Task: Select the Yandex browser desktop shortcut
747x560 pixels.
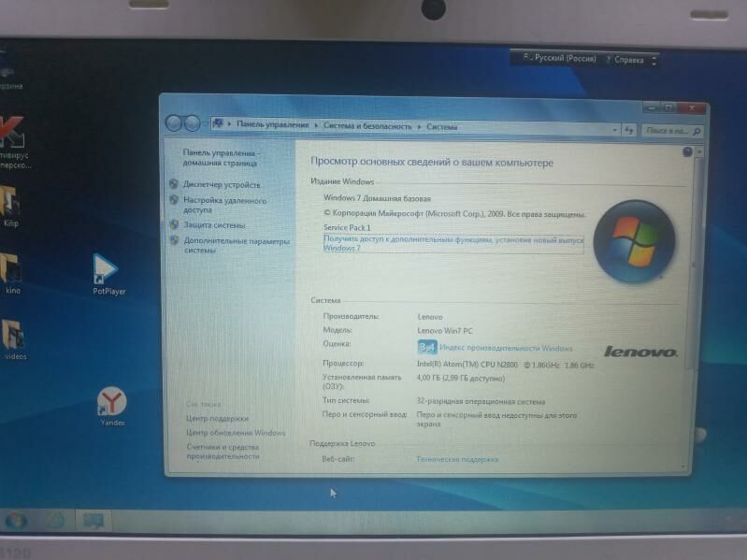Action: coord(112,406)
